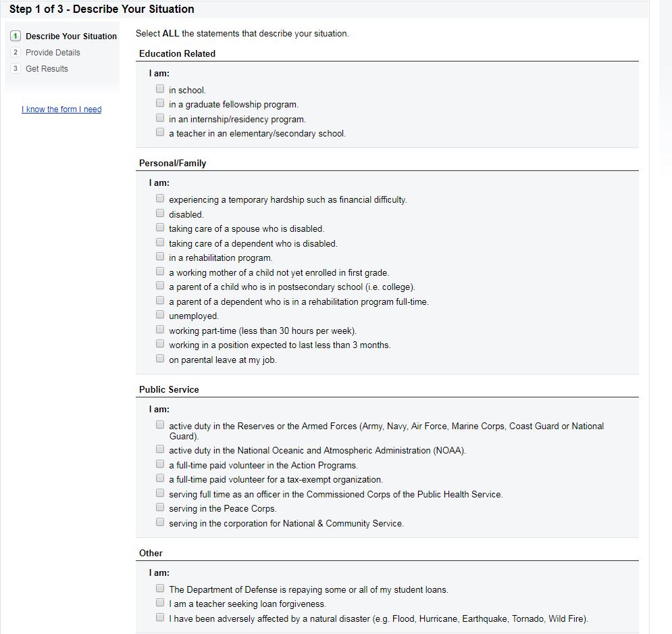Select "taking care of a spouse who is disabled"
This screenshot has width=672, height=634.
click(160, 228)
